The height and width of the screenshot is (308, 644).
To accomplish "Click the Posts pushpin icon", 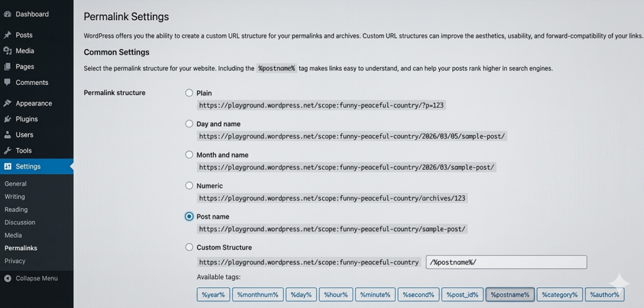I will click(x=7, y=35).
